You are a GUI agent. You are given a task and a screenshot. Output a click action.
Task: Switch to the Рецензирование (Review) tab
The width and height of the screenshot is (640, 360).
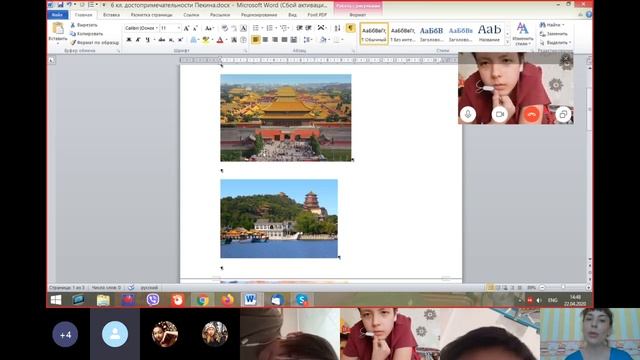tap(259, 15)
